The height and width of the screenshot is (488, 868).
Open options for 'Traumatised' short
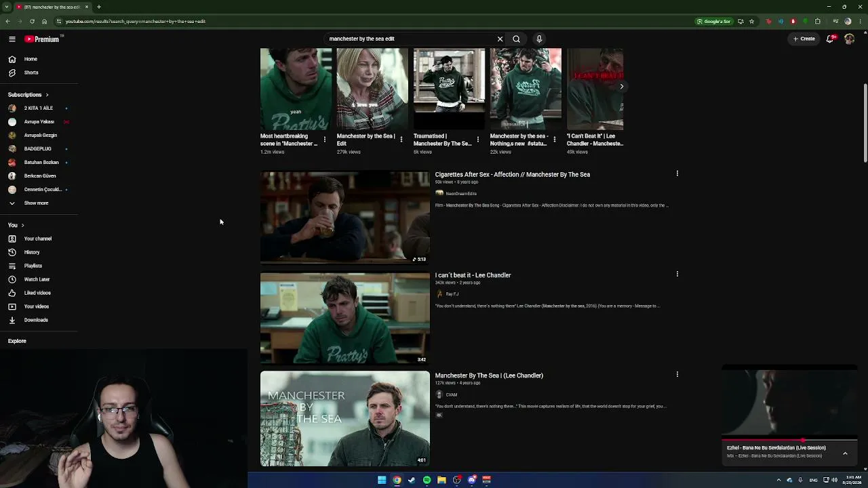coord(478,140)
